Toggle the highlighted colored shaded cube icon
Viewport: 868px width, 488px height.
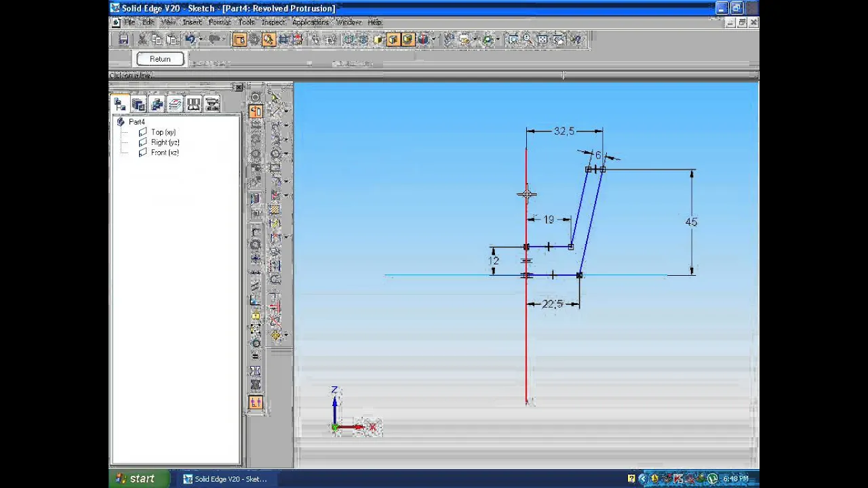(x=408, y=40)
